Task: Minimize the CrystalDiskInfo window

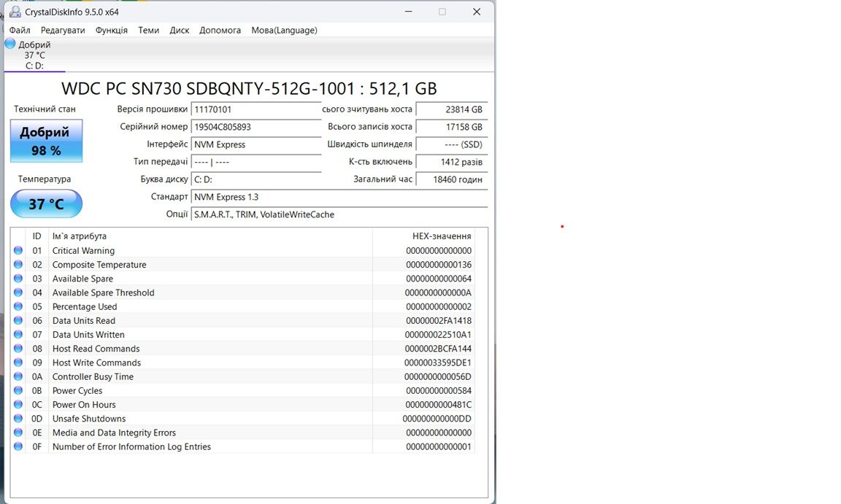Action: point(408,11)
